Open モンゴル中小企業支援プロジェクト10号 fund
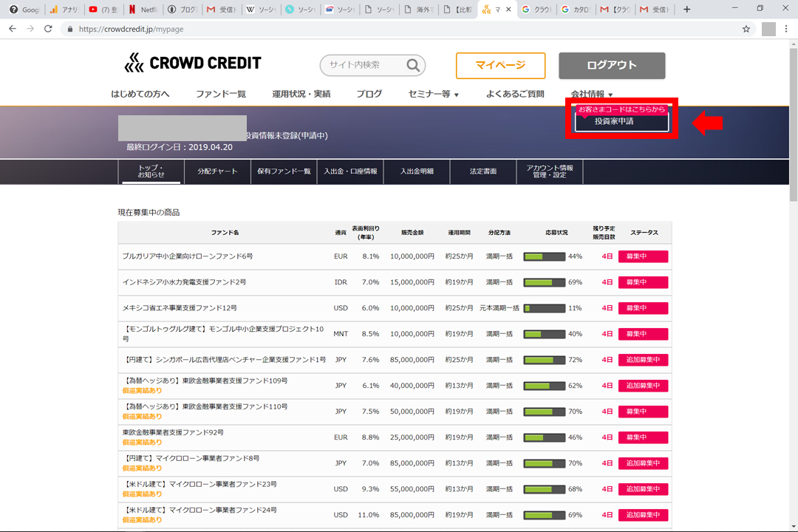 click(223, 333)
